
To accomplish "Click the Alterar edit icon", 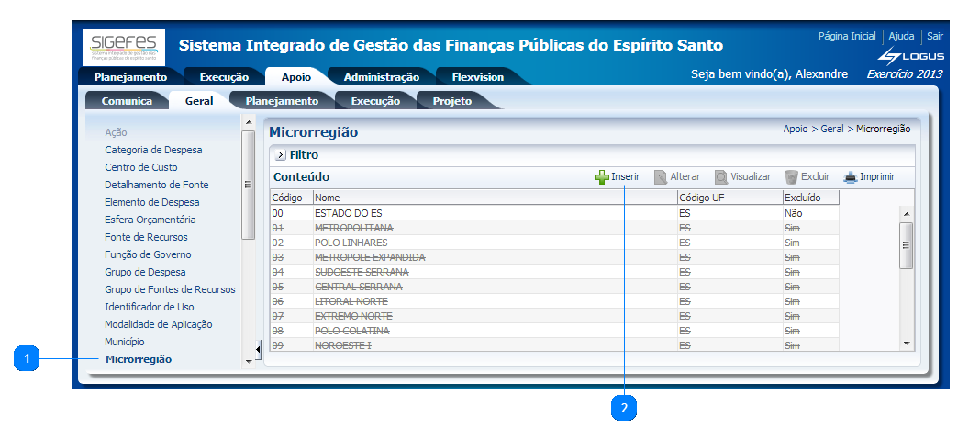I will pos(661,176).
